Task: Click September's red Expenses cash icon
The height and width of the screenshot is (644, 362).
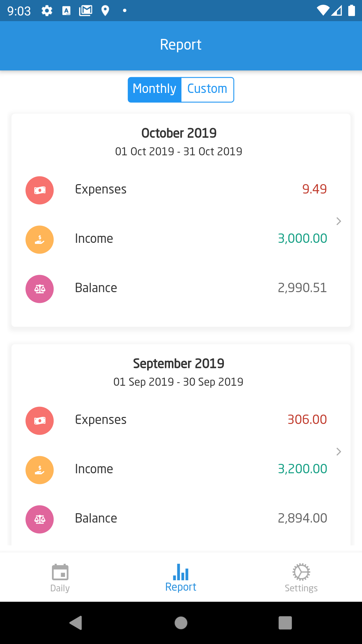Action: tap(40, 421)
